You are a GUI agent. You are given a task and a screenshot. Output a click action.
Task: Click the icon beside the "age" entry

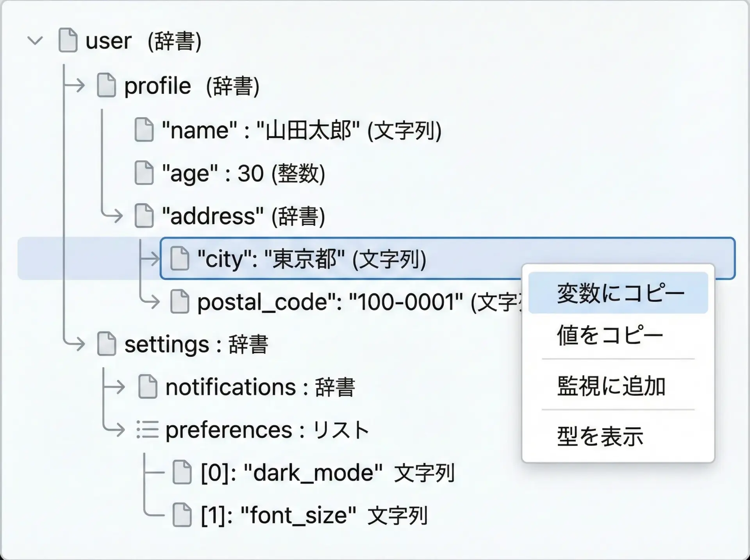point(144,173)
